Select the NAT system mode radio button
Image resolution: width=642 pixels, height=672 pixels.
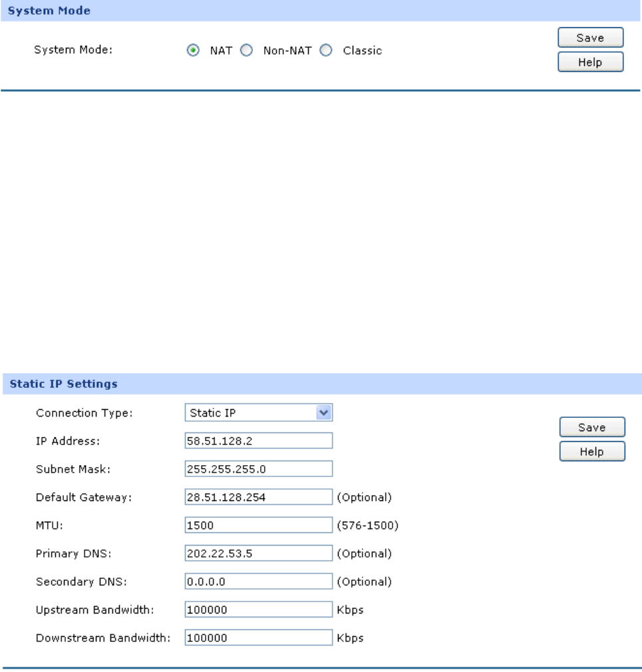pos(193,50)
